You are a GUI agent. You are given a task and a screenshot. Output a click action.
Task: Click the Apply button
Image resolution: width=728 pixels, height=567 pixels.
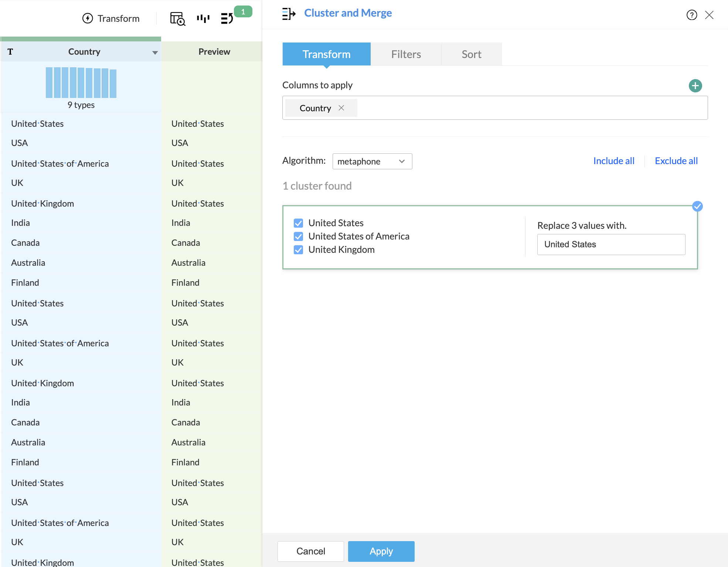pos(381,551)
